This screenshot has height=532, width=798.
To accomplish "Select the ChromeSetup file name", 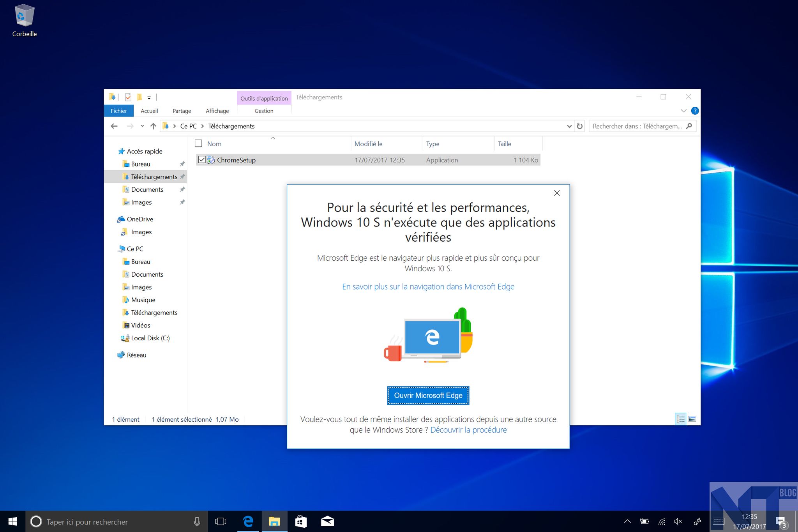I will click(x=236, y=160).
